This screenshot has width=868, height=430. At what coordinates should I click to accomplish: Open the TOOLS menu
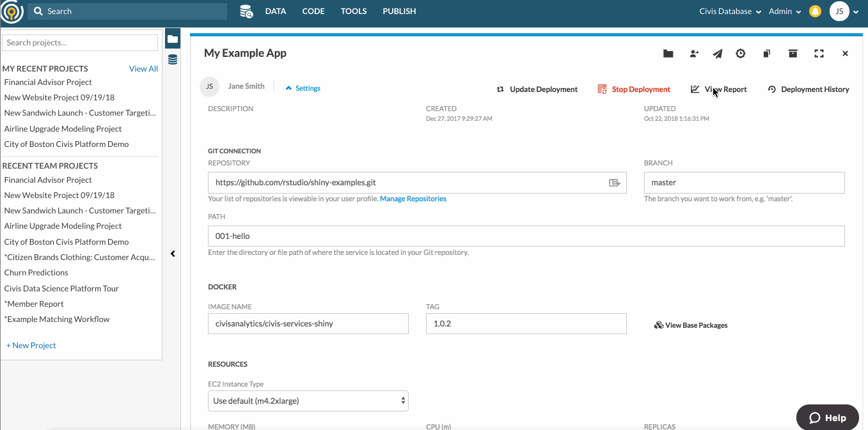click(354, 11)
